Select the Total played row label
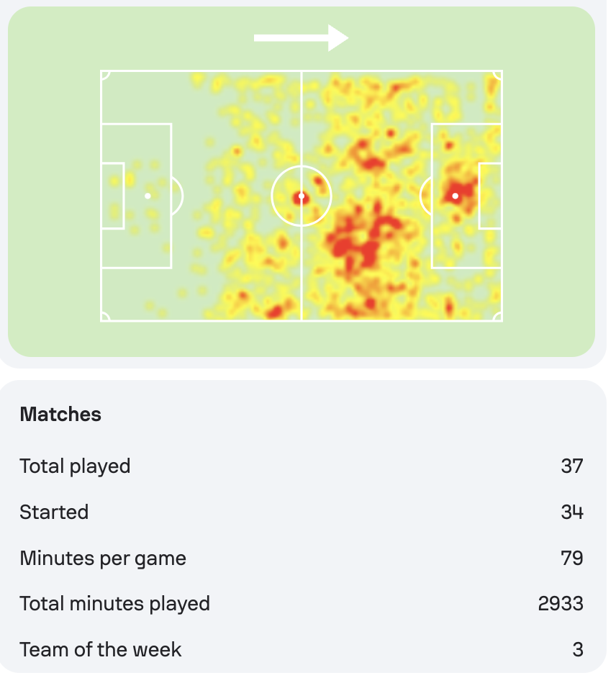Image resolution: width=616 pixels, height=678 pixels. pyautogui.click(x=76, y=466)
